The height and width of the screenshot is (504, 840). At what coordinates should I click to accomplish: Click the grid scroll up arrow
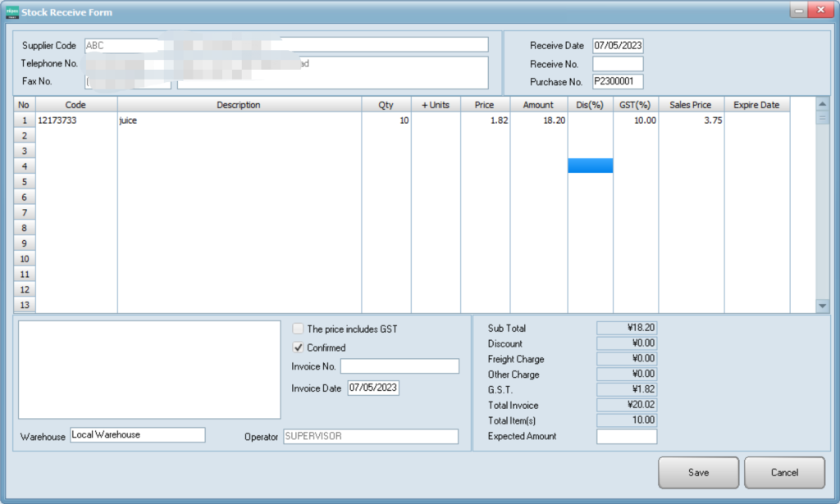coord(823,104)
